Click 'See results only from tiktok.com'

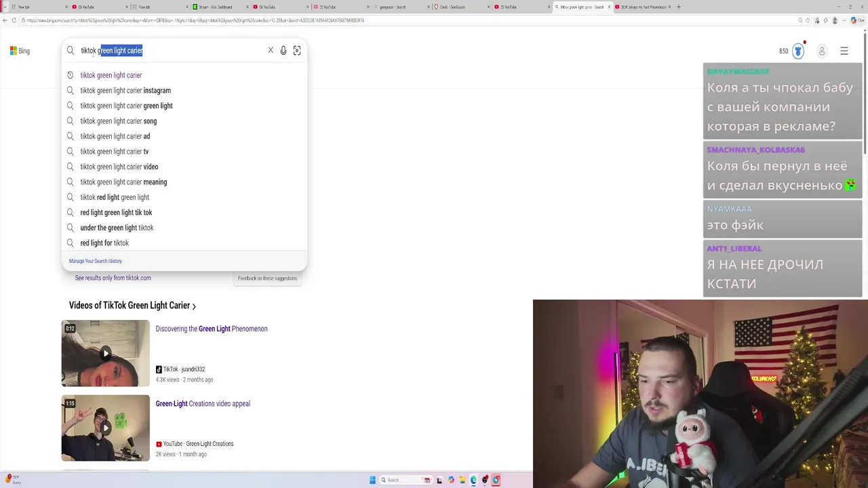pyautogui.click(x=113, y=278)
